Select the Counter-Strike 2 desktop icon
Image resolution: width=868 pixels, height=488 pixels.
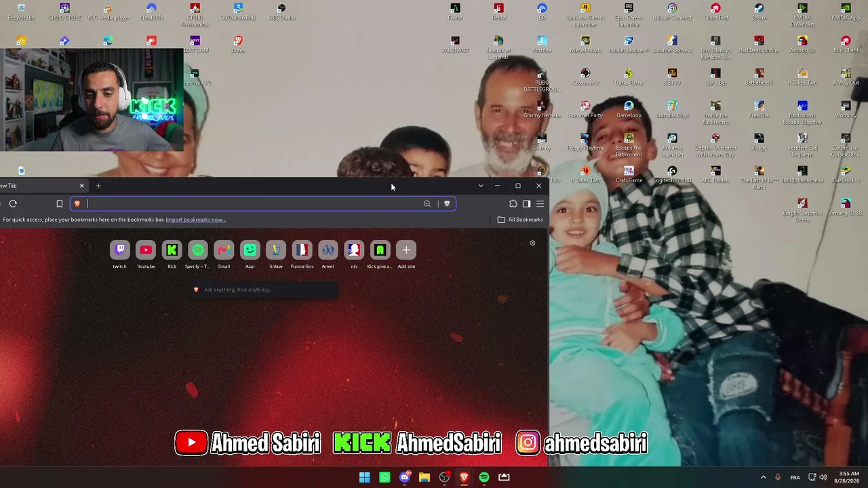(672, 44)
